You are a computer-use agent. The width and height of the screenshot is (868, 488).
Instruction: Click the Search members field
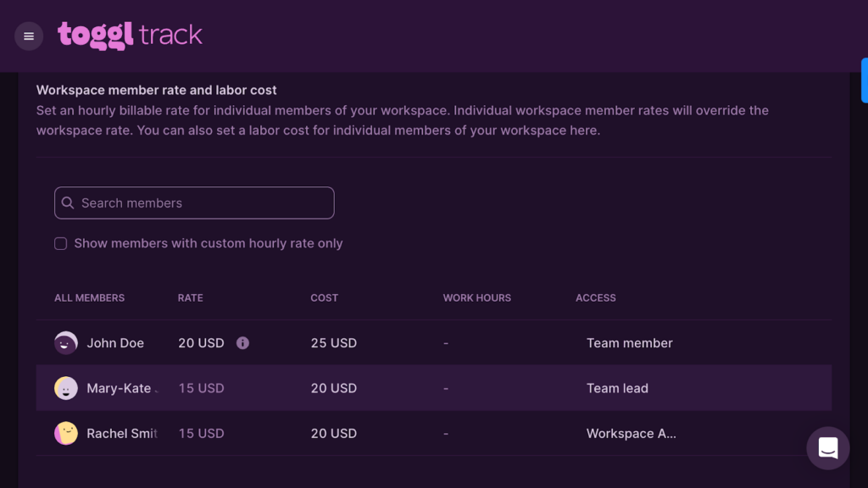coord(194,203)
